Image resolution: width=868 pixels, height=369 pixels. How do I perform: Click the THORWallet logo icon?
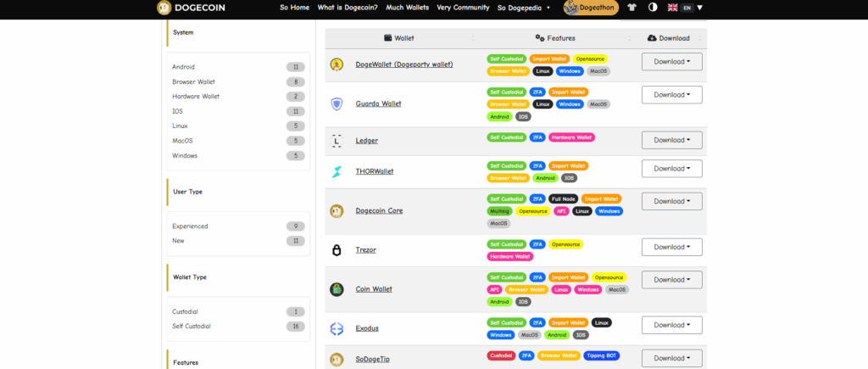(337, 172)
